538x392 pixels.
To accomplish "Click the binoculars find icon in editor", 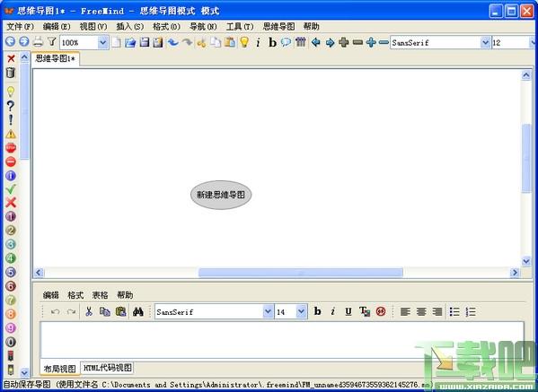I will click(x=138, y=311).
